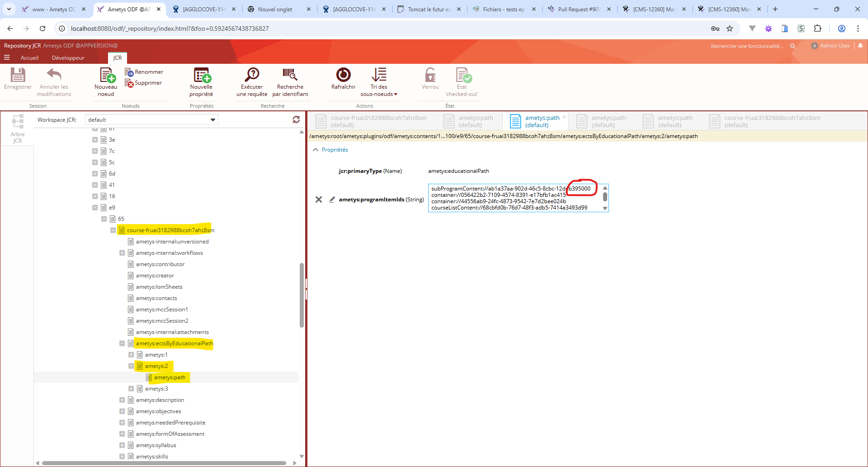This screenshot has width=868, height=467.
Task: Open Recherche par identifiant tool
Action: tap(290, 76)
